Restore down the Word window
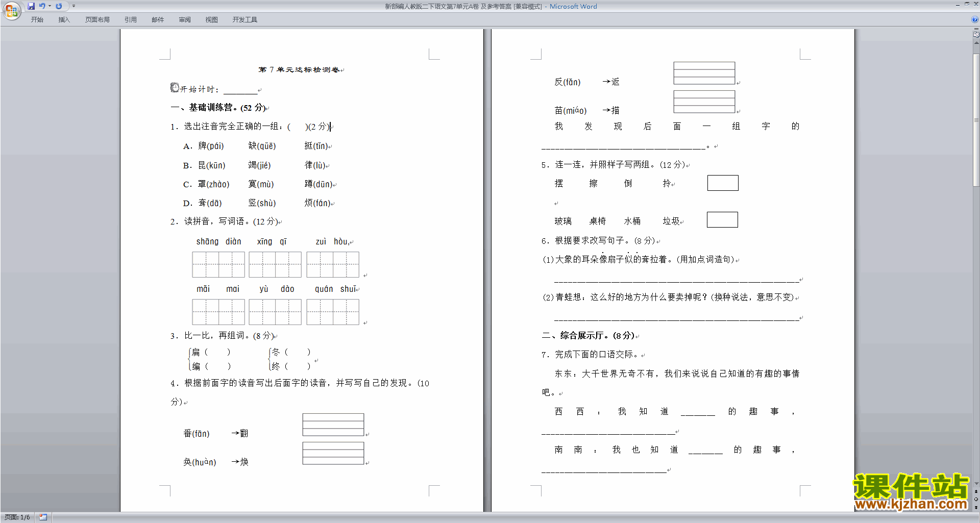980x523 pixels. (967, 4)
